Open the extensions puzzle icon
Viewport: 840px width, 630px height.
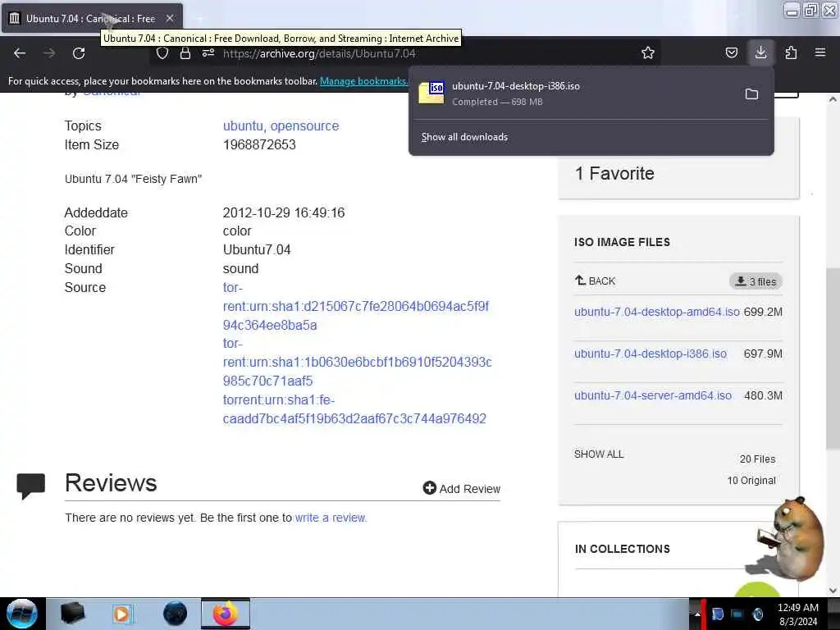tap(791, 52)
